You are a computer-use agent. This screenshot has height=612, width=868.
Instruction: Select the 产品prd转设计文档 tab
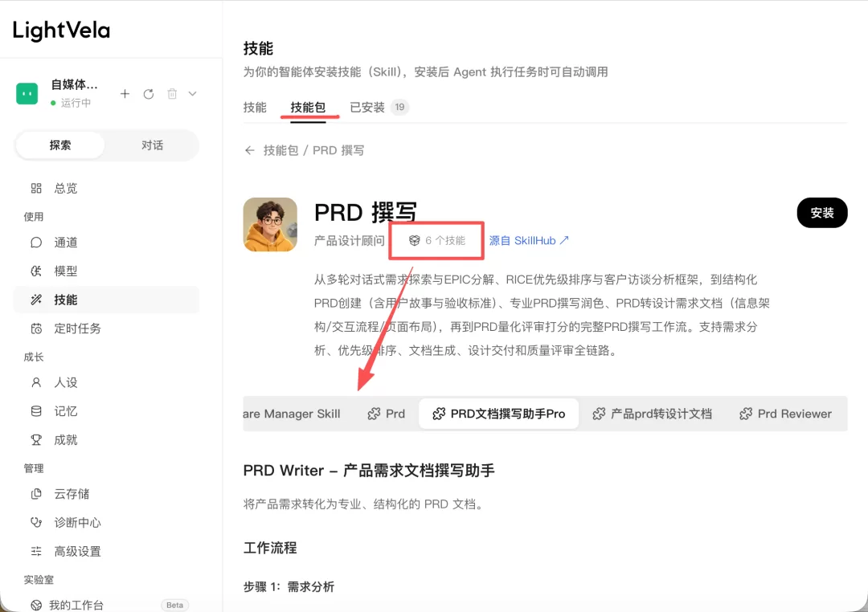(652, 414)
